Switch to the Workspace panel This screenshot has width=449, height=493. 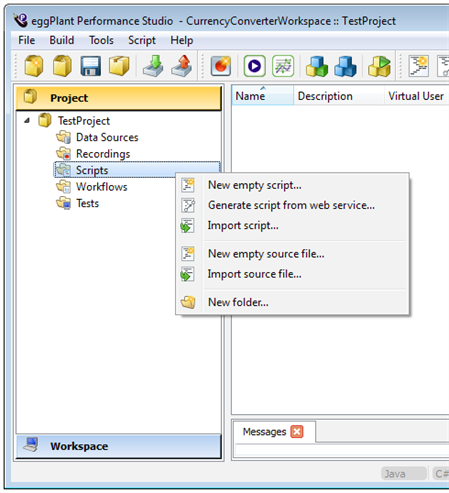point(118,446)
